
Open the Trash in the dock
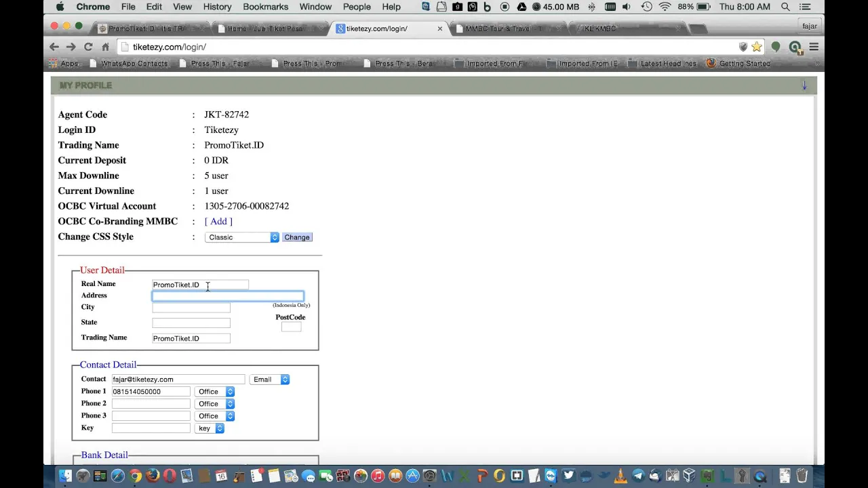tap(802, 476)
